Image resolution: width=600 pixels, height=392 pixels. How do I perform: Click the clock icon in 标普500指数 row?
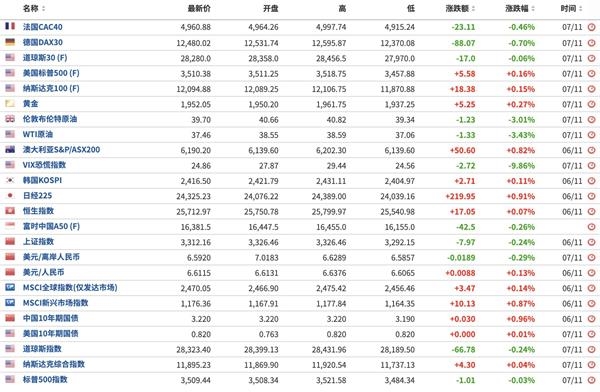coord(592,380)
